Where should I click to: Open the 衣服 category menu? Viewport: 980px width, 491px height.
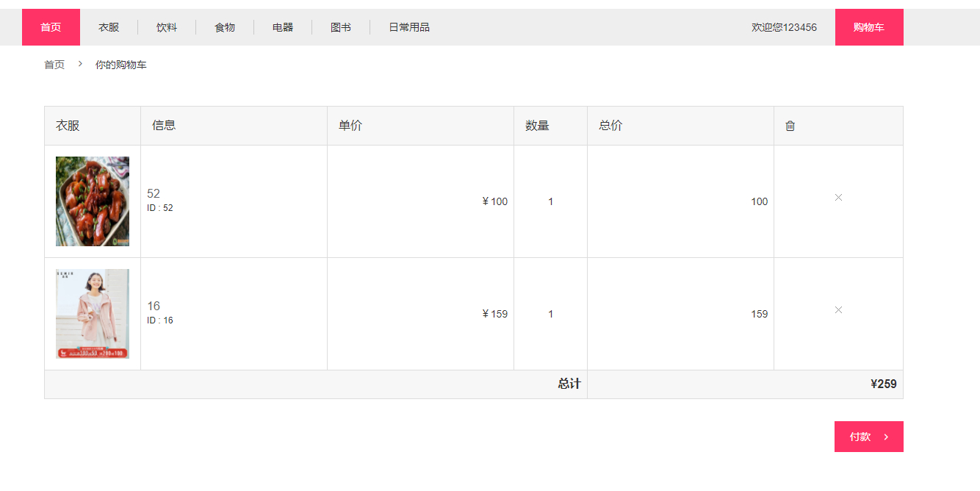point(107,26)
